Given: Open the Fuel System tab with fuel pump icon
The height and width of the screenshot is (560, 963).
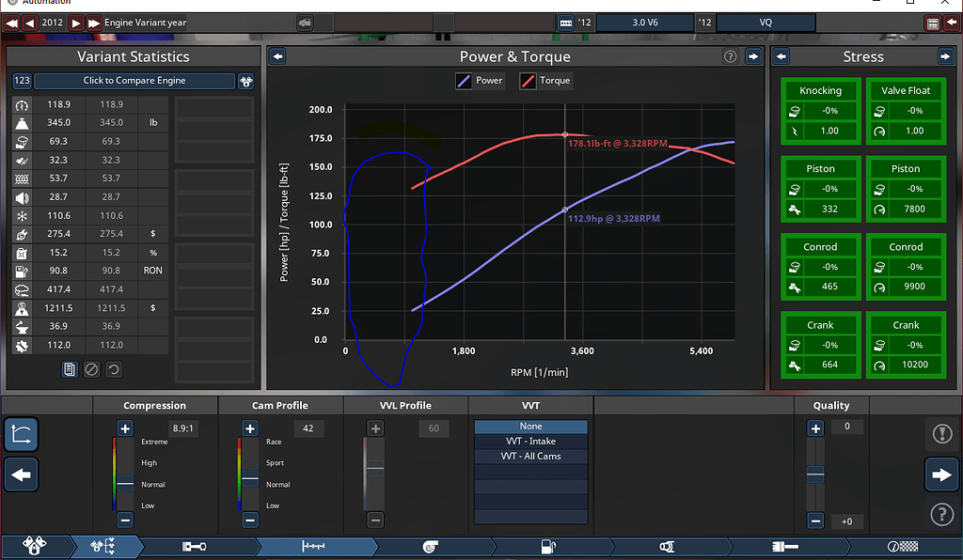Looking at the screenshot, I should tap(550, 546).
